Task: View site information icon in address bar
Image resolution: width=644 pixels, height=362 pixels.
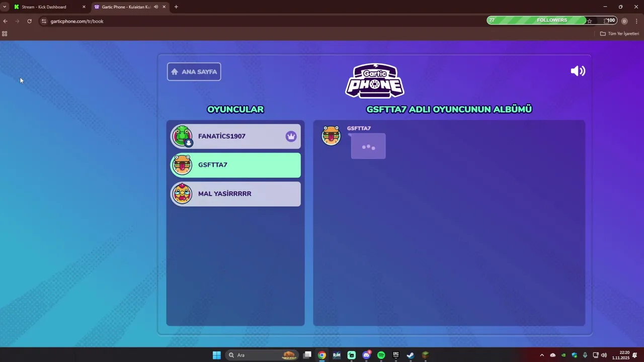Action: 44,21
